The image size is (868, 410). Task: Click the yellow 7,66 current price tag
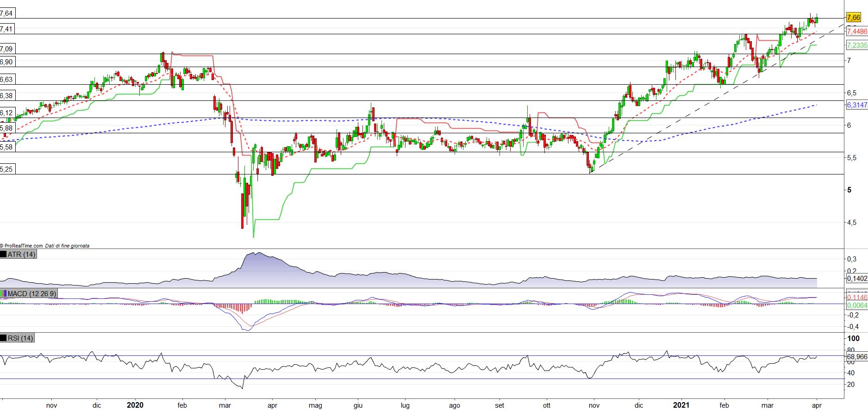pos(853,18)
